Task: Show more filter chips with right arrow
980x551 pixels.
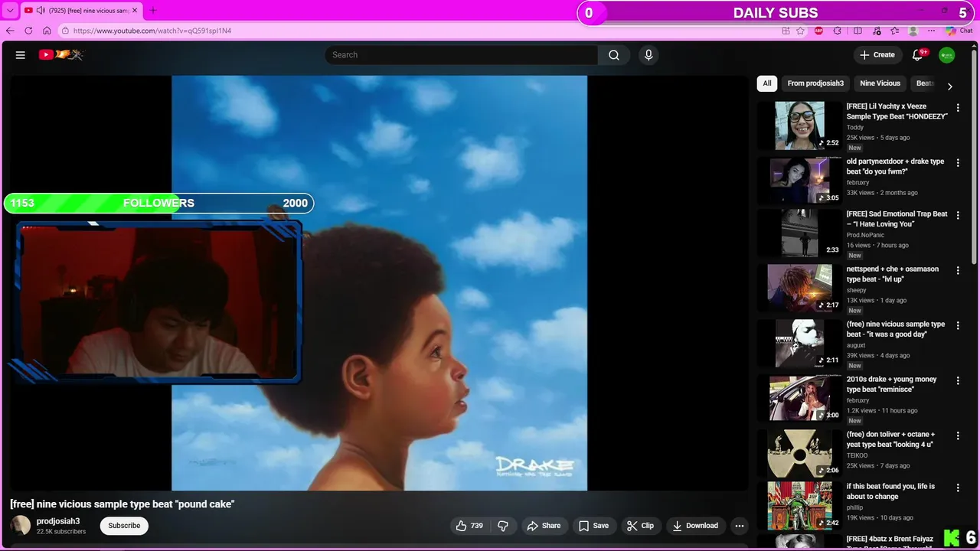Action: pyautogui.click(x=950, y=86)
